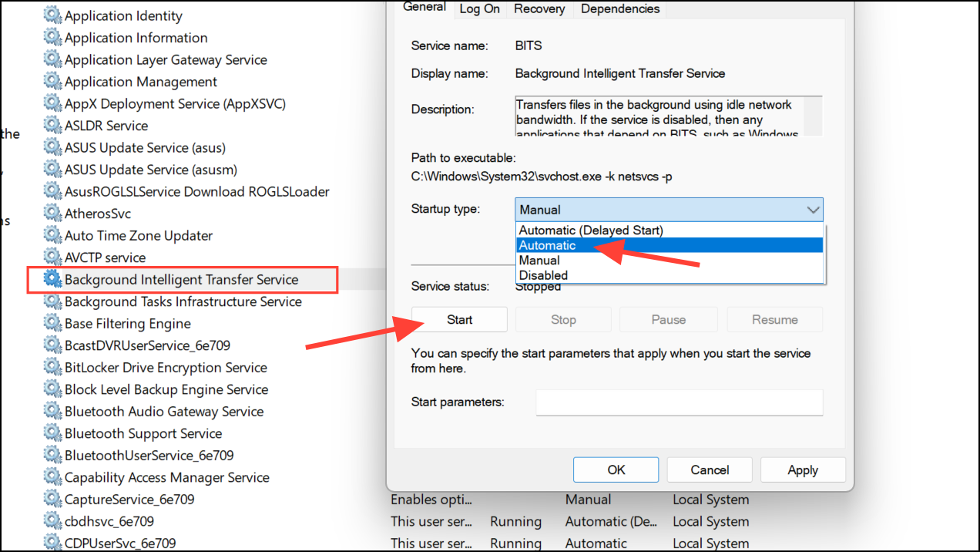Switch to the Log On tab
This screenshot has width=980, height=552.
pyautogui.click(x=479, y=9)
